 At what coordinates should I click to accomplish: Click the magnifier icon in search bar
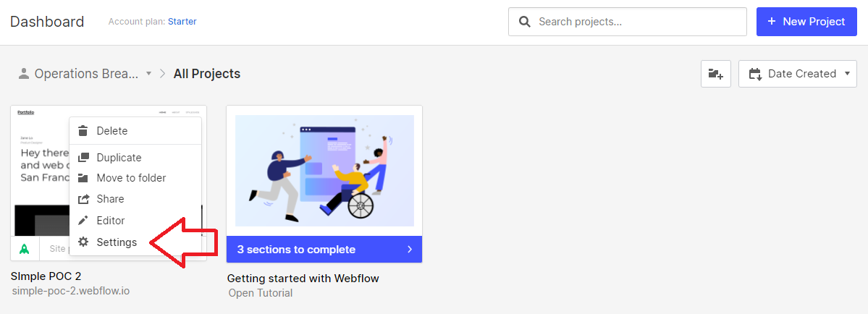point(524,22)
